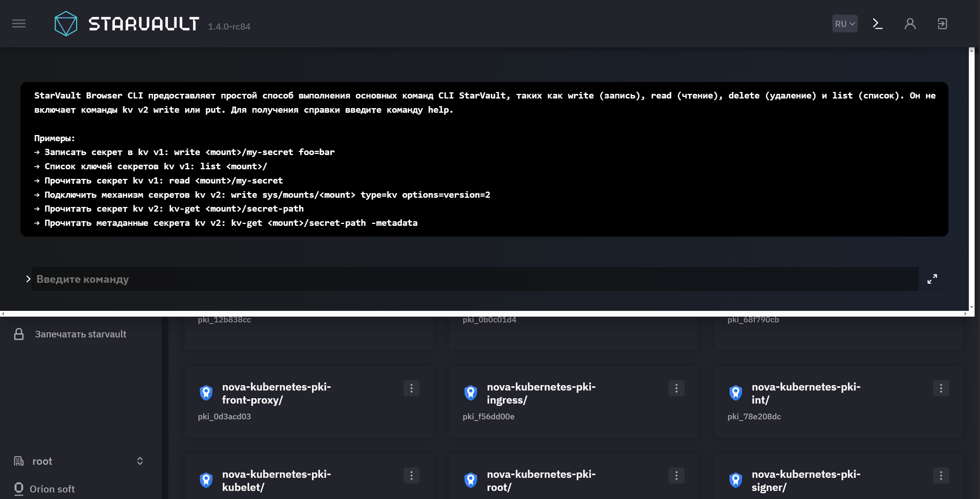Open nova-kubernetes-pki-front-proxy/ engine

pyautogui.click(x=276, y=393)
